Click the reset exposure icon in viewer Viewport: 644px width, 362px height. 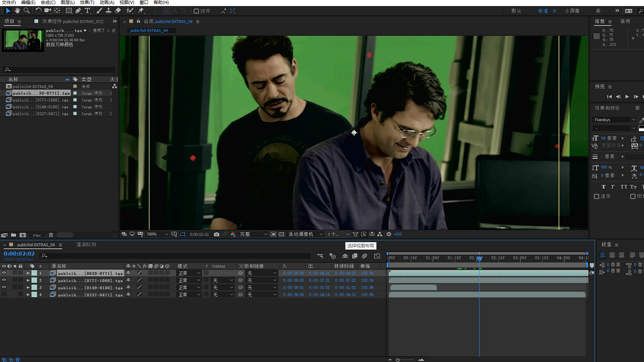click(x=388, y=234)
